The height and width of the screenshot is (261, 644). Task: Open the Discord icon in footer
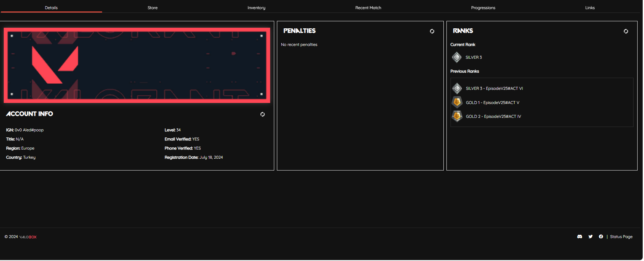tap(579, 237)
